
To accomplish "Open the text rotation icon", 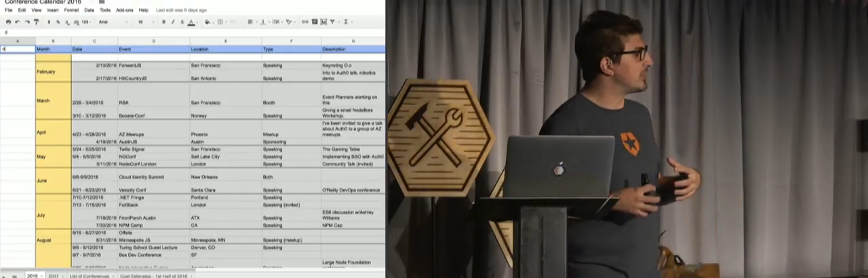I will (x=289, y=22).
